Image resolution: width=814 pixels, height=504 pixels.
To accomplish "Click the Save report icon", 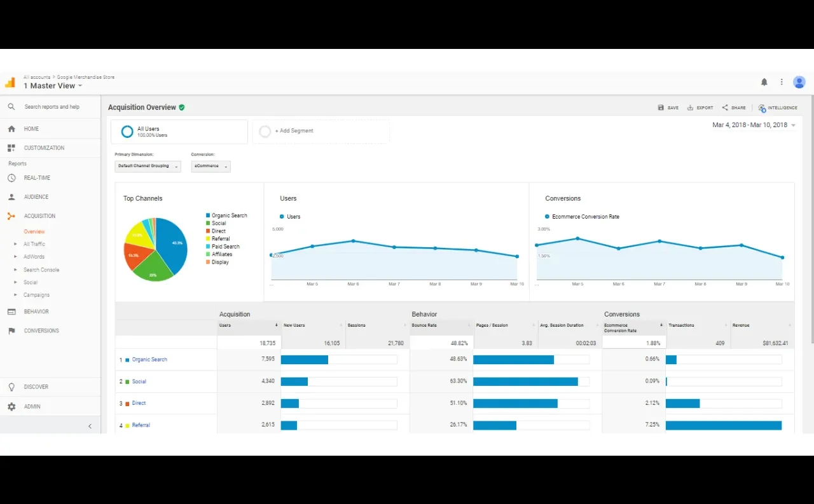I will tap(661, 107).
